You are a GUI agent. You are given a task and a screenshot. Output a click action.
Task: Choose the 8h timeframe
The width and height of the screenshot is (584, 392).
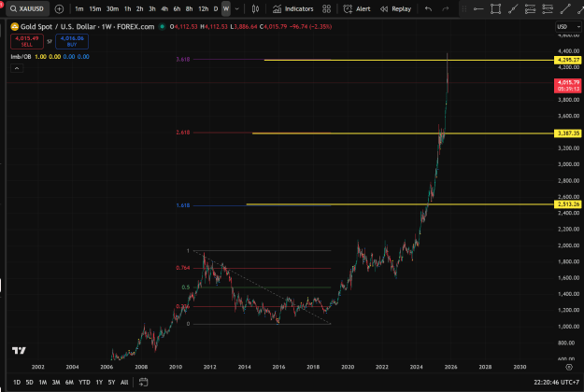coord(189,9)
